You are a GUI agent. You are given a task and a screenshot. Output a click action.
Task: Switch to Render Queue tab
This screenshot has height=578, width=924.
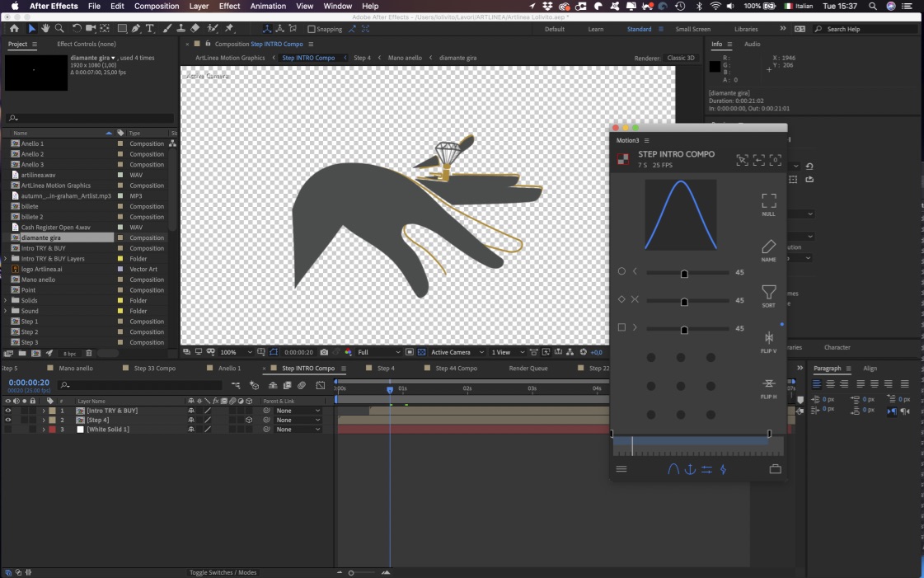tap(528, 369)
